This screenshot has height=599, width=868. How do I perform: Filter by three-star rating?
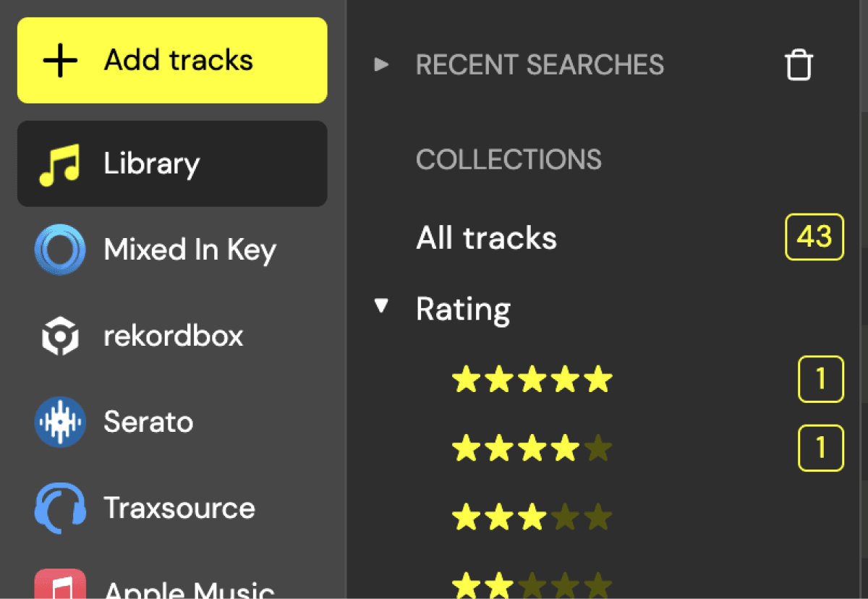[x=532, y=517]
